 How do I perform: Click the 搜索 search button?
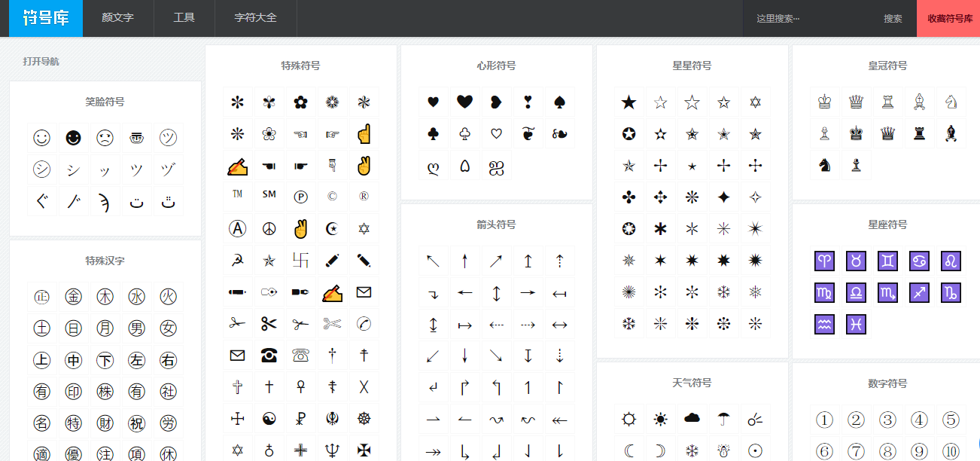tap(893, 19)
